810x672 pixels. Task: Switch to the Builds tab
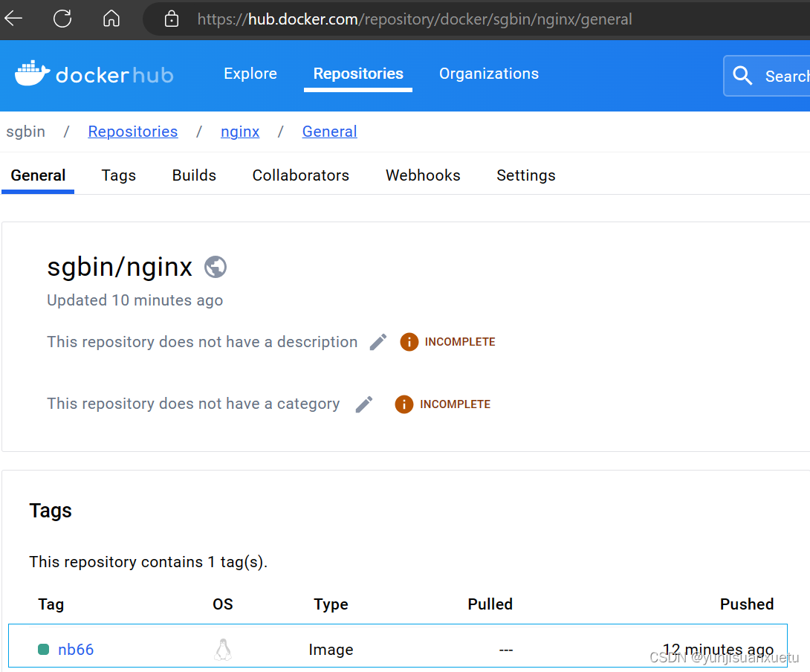(194, 175)
